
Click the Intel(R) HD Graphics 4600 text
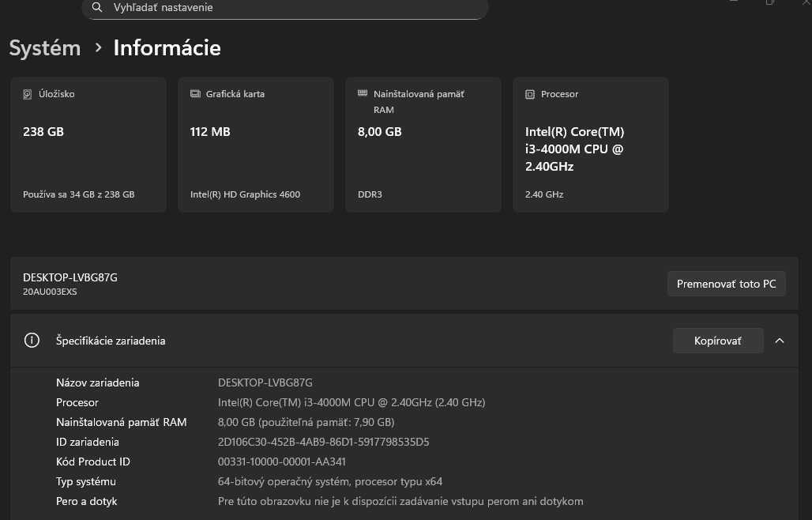[x=245, y=194]
